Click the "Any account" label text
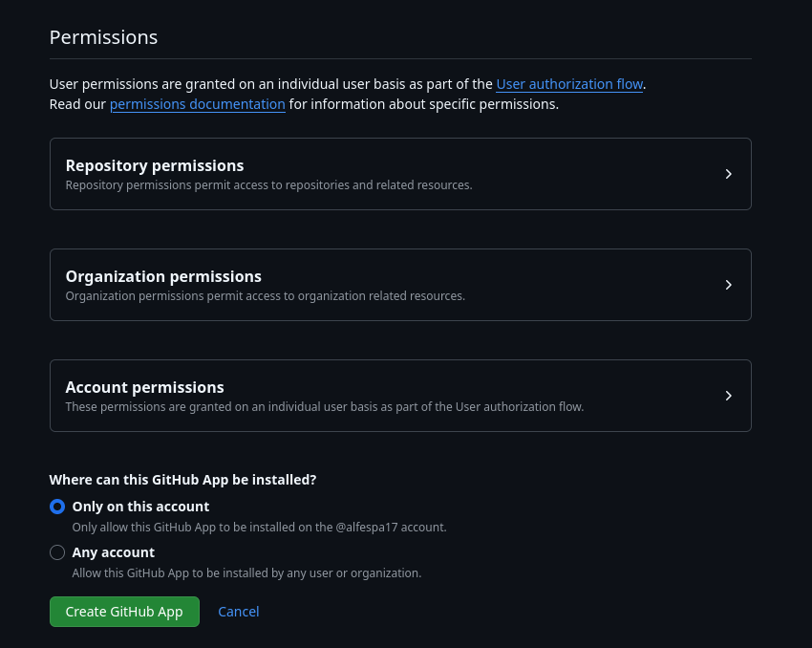 [113, 552]
